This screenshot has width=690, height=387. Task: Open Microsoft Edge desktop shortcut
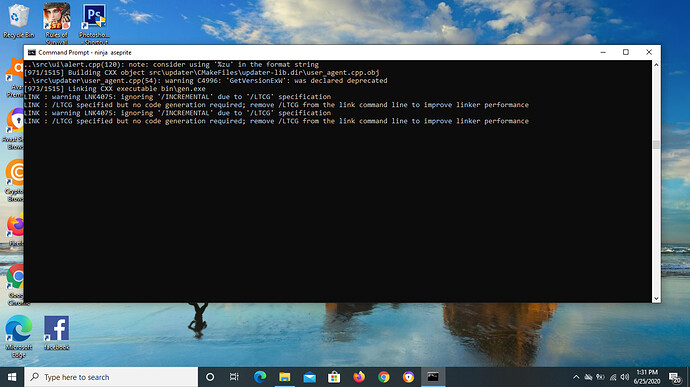[18, 337]
